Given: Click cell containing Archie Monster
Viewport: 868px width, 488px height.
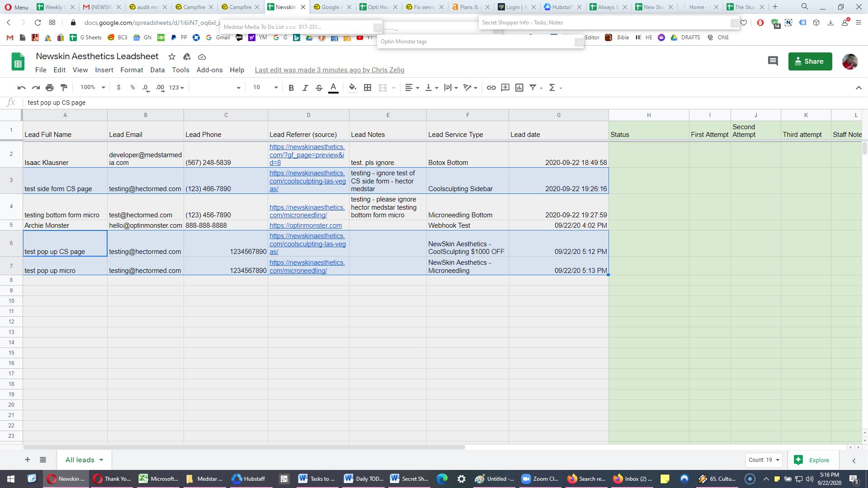Looking at the screenshot, I should coord(65,225).
